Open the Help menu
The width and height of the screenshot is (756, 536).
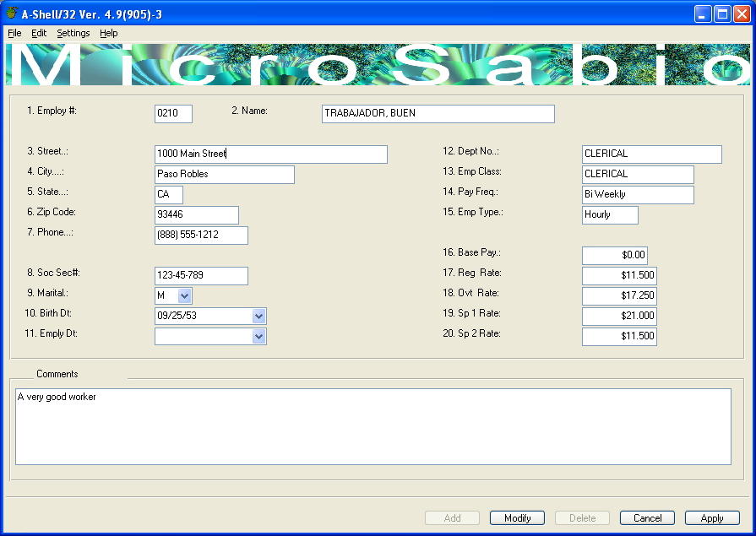(x=109, y=33)
